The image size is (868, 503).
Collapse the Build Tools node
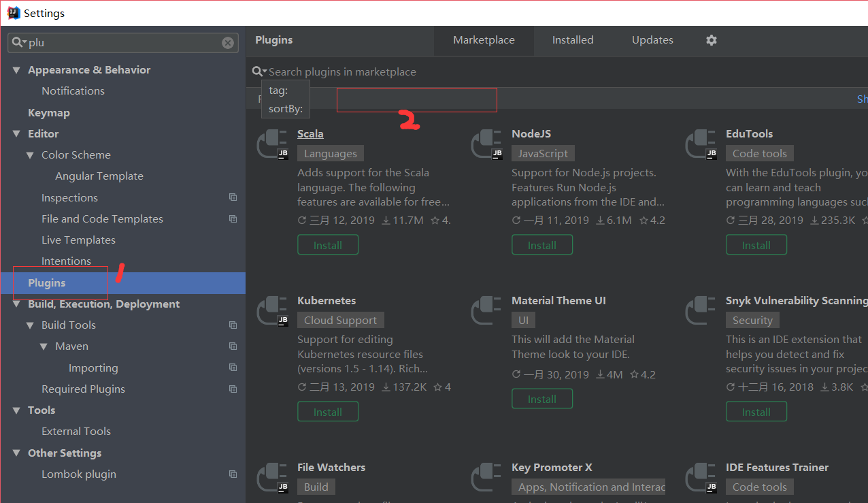coord(30,325)
